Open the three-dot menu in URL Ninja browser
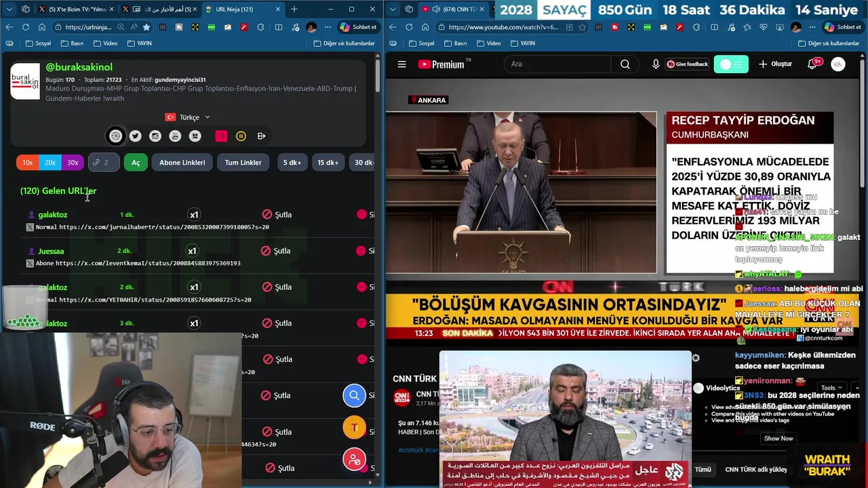This screenshot has height=488, width=868. (328, 27)
